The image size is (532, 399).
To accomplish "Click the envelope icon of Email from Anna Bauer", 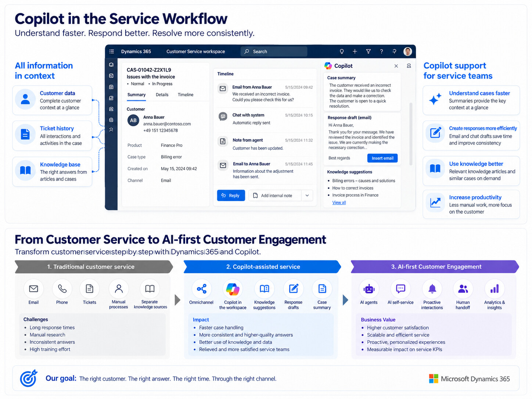I will point(223,89).
